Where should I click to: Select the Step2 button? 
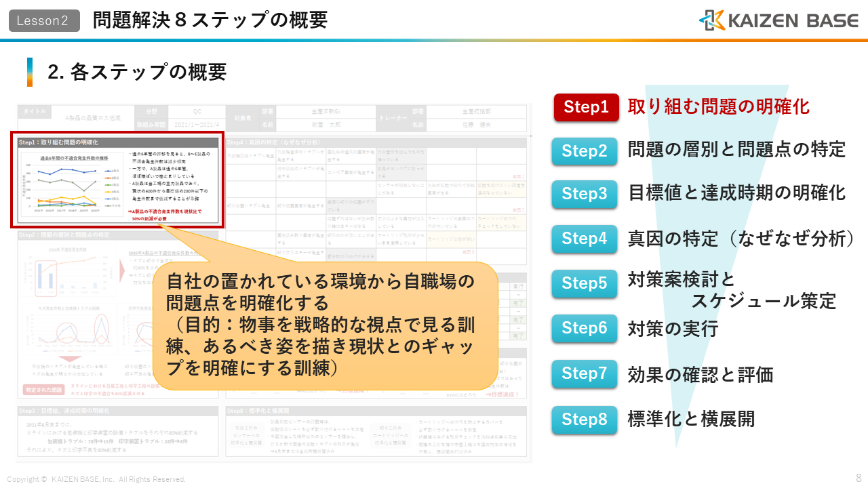pyautogui.click(x=585, y=151)
